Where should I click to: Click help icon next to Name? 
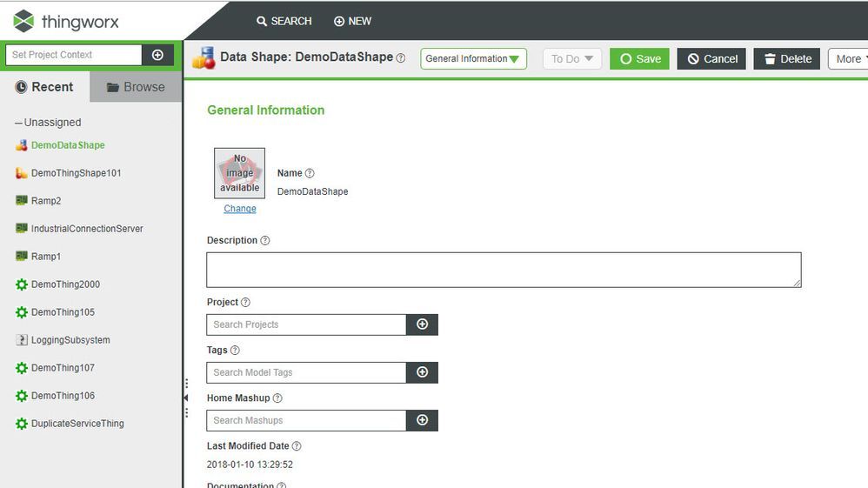click(310, 173)
